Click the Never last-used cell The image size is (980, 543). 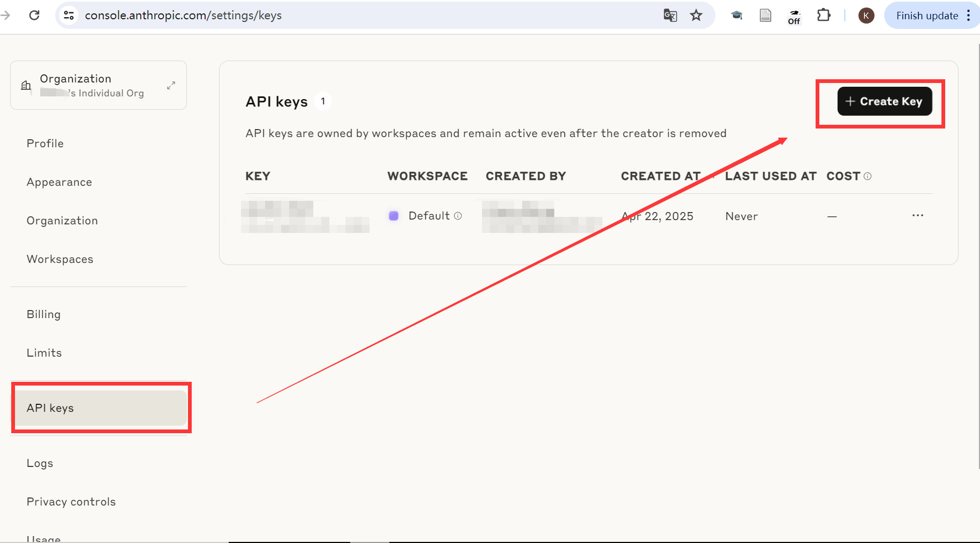pos(741,216)
